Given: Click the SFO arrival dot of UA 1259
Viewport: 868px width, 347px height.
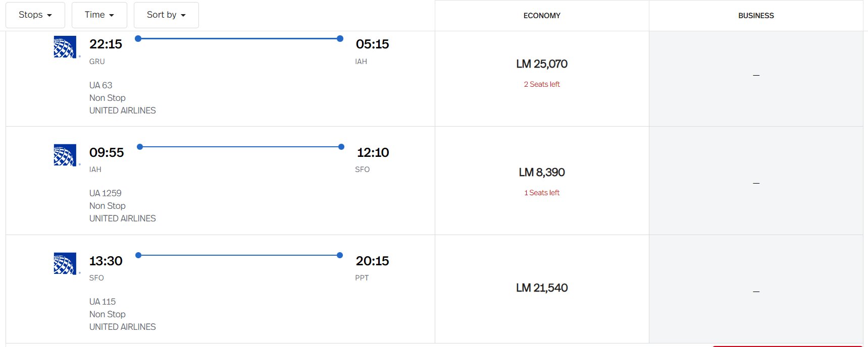Looking at the screenshot, I should pos(341,147).
